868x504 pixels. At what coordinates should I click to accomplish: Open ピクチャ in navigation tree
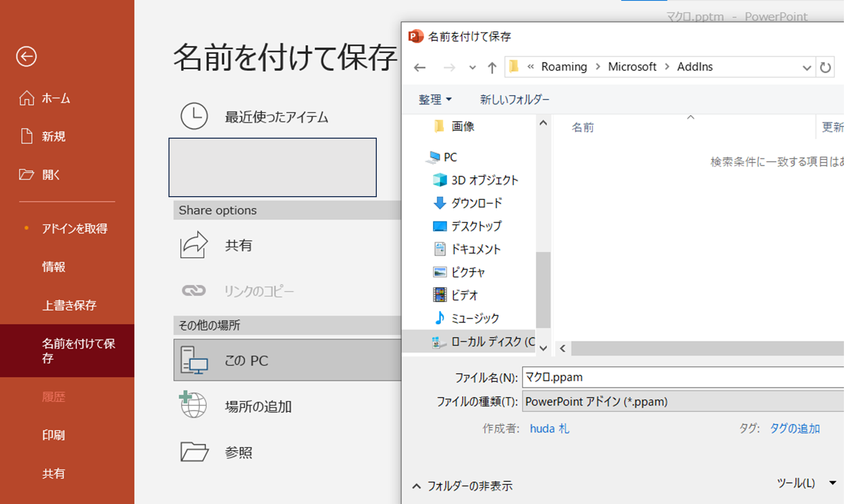(468, 272)
